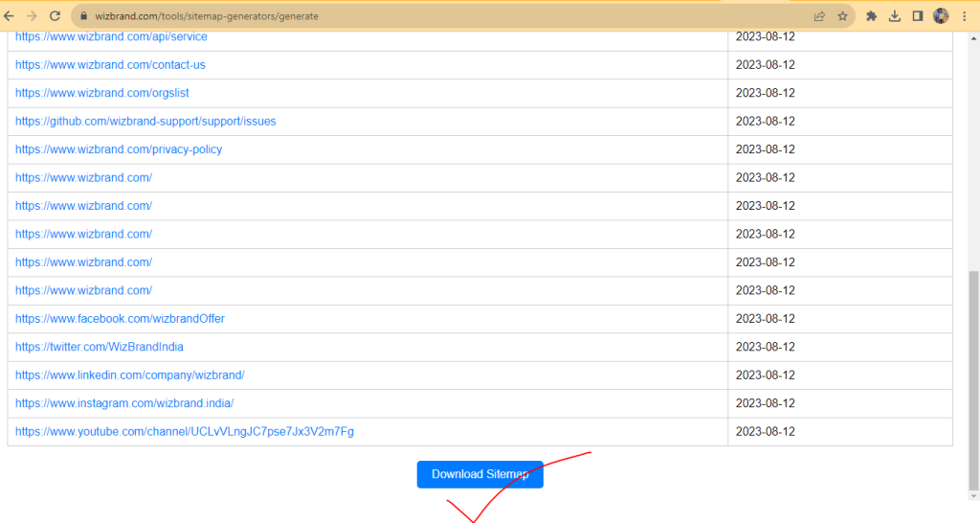Open the Extensions puzzle icon
Screen dimensions: 980x523
(872, 16)
